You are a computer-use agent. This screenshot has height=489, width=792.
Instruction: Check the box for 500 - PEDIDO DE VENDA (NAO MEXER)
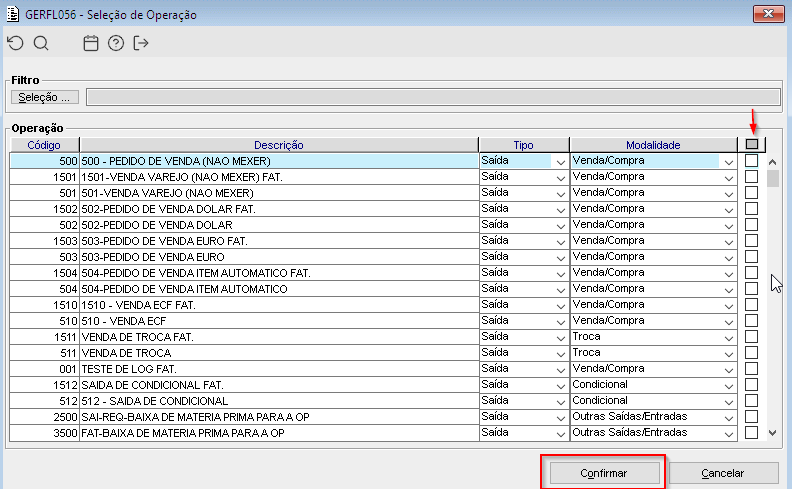pyautogui.click(x=752, y=161)
